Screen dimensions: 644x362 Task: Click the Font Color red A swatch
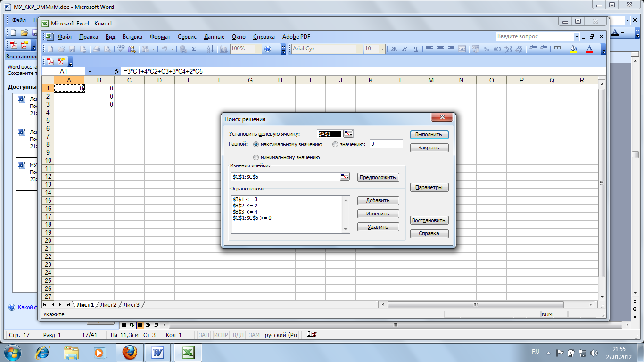coord(589,49)
